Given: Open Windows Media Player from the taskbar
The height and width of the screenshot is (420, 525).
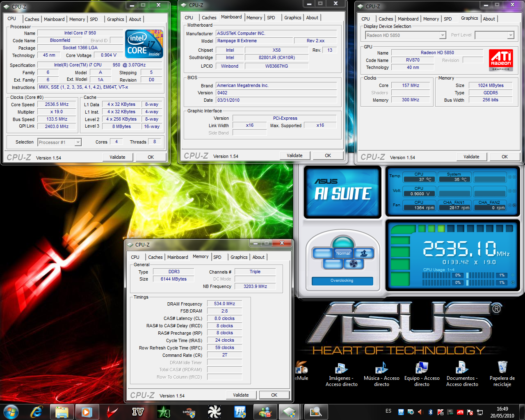Looking at the screenshot, I should pos(87,411).
